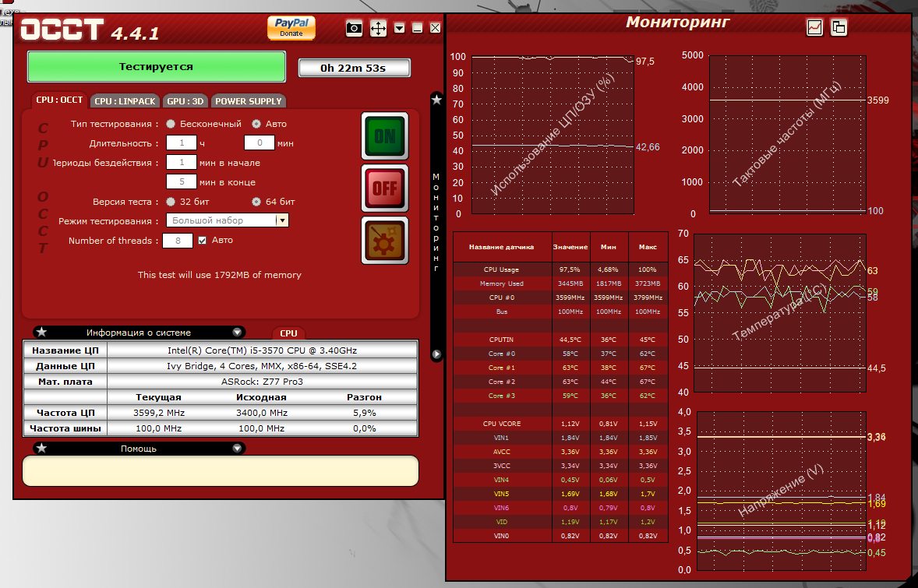The width and height of the screenshot is (918, 588).
Task: Switch to the CPU : OCCT tab
Action: 59,100
